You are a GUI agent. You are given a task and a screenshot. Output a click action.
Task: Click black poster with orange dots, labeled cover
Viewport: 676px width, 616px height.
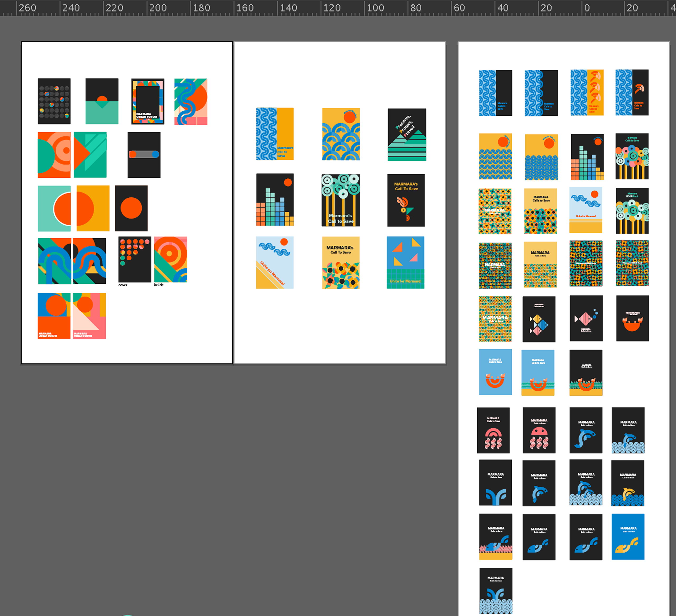(135, 259)
